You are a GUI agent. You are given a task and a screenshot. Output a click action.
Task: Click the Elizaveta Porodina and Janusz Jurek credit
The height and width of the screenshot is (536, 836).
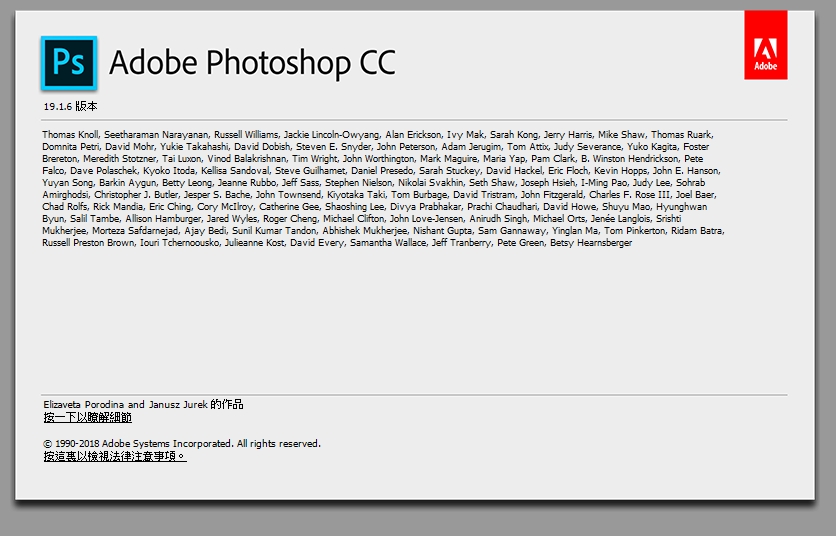tap(143, 404)
